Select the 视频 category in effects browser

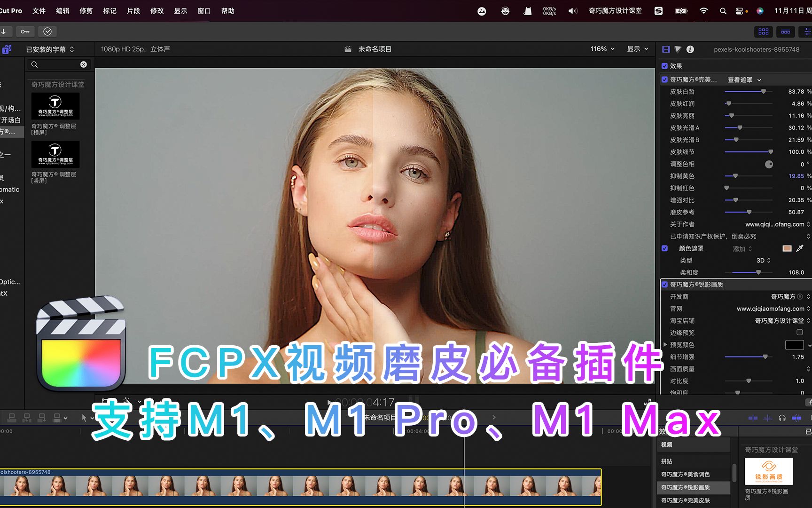click(694, 444)
